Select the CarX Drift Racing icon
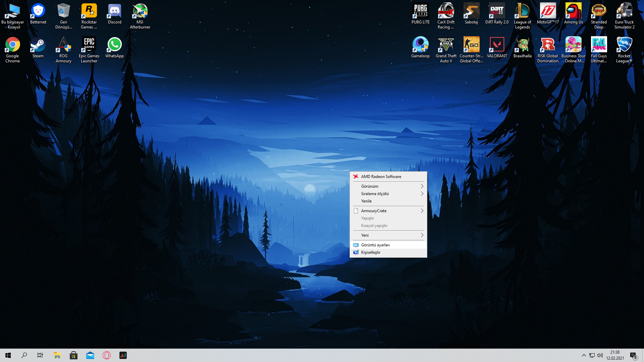This screenshot has height=362, width=644. pyautogui.click(x=446, y=16)
